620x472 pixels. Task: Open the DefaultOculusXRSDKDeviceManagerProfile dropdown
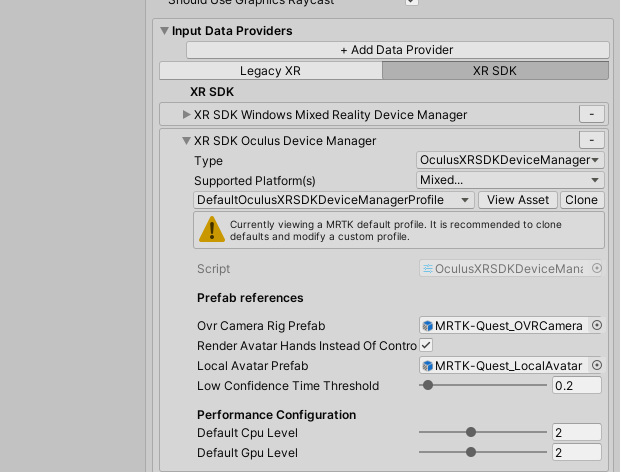[334, 200]
